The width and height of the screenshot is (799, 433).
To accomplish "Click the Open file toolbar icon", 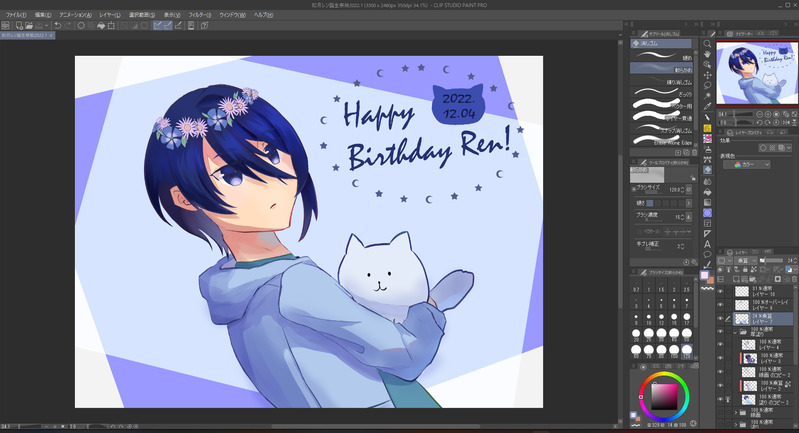I will tap(29, 25).
